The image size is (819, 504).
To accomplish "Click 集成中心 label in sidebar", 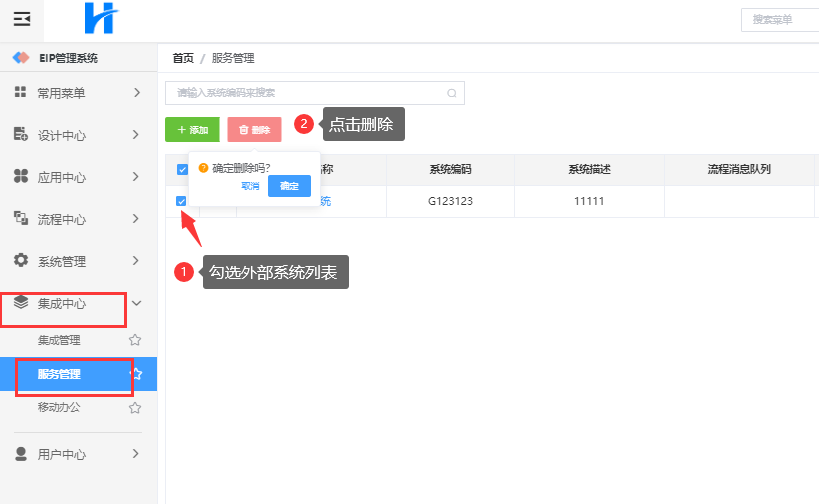I will [62, 303].
